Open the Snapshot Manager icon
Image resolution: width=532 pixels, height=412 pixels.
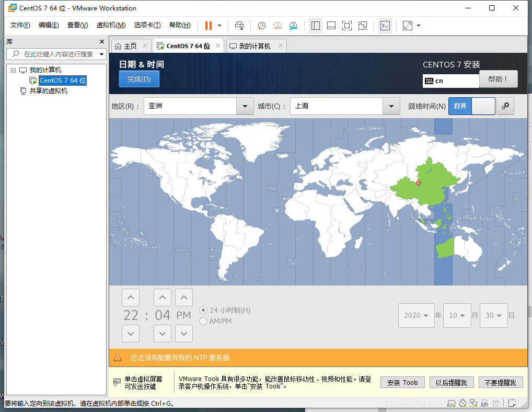[x=293, y=26]
